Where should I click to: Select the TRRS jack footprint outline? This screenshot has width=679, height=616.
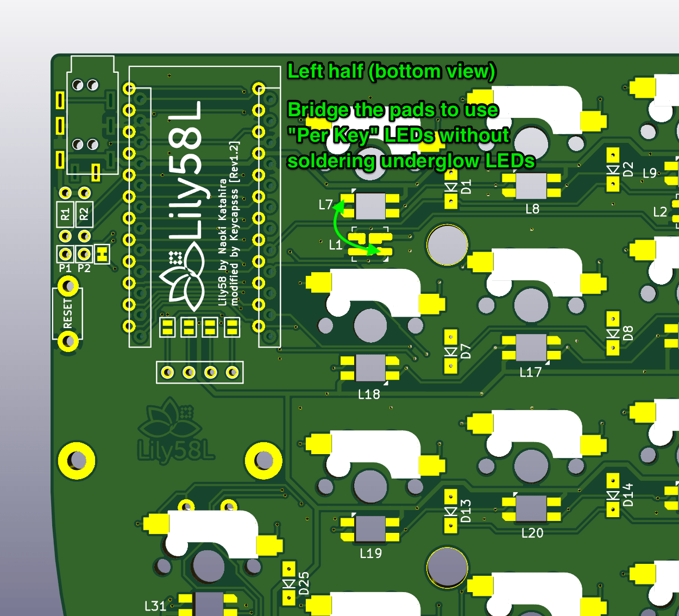coord(92,115)
